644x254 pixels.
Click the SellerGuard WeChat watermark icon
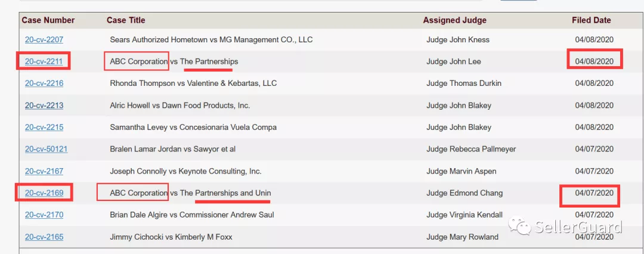tap(519, 225)
